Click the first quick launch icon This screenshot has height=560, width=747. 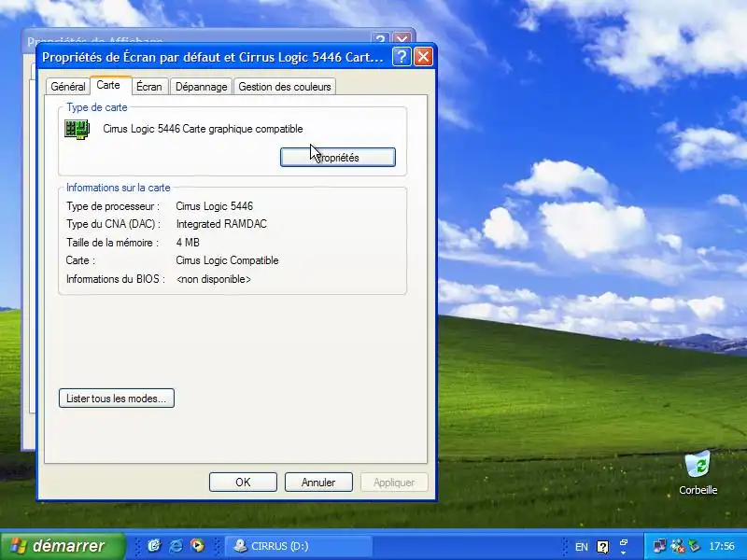pos(154,546)
